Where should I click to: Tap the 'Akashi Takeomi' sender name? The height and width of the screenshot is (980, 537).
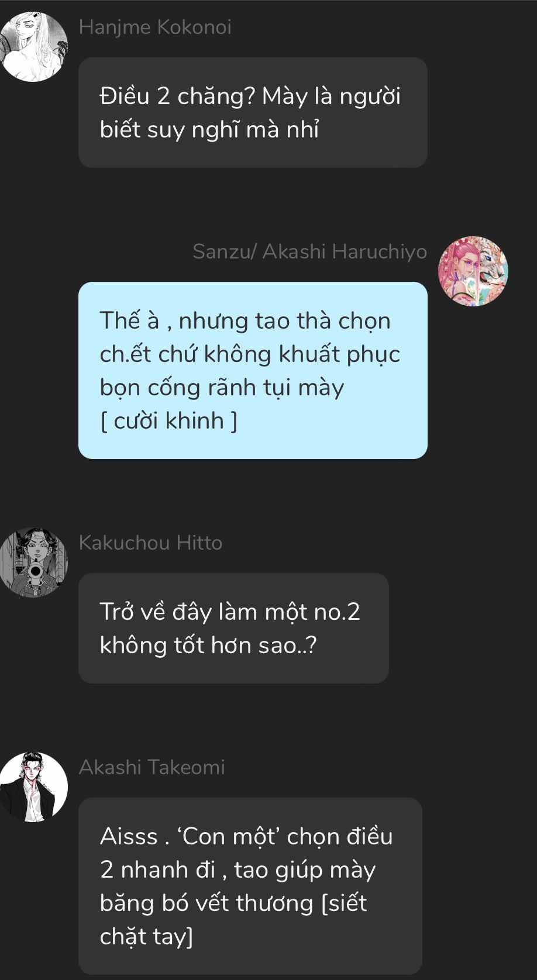pos(152,767)
